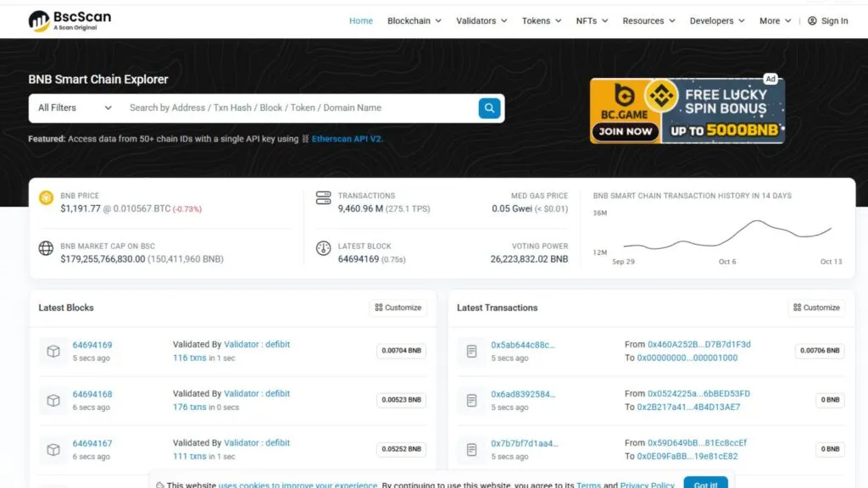Click the BNB price coin icon
The width and height of the screenshot is (868, 488).
point(46,197)
